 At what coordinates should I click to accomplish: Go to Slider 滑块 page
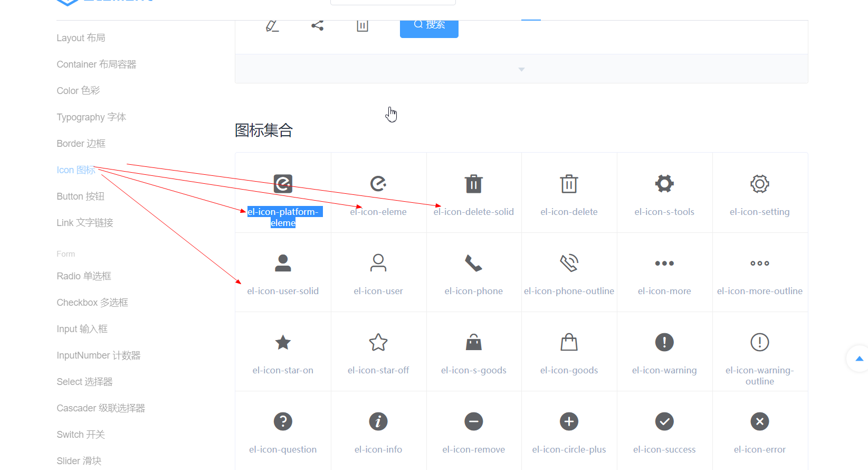(x=79, y=461)
